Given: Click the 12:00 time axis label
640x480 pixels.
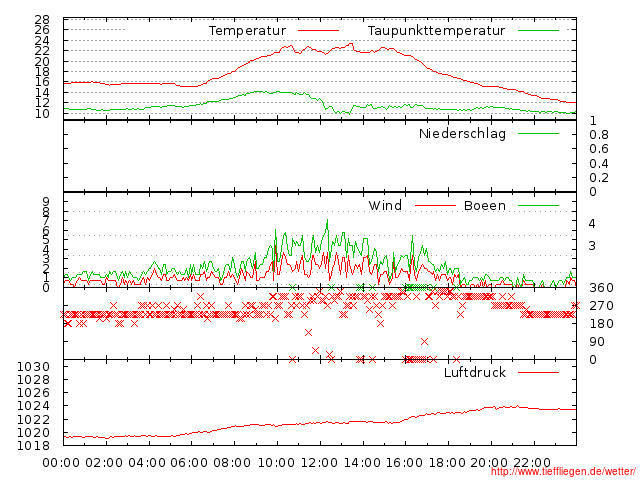Looking at the screenshot, I should point(319,463).
